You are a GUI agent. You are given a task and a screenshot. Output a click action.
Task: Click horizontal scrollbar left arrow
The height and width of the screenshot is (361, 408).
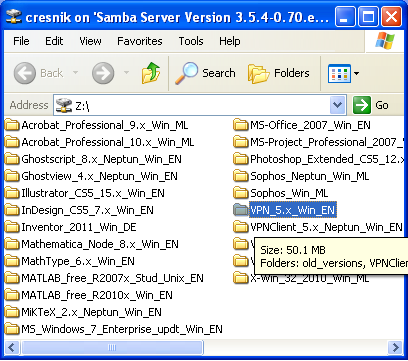coord(12,348)
